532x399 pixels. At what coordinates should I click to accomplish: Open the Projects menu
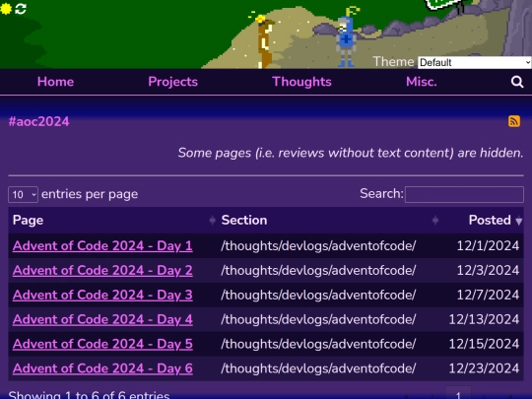point(173,82)
